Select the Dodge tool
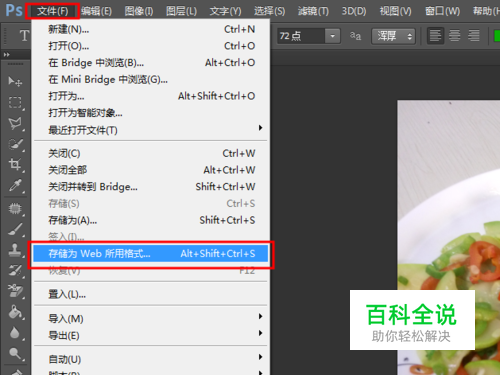 coord(15,353)
